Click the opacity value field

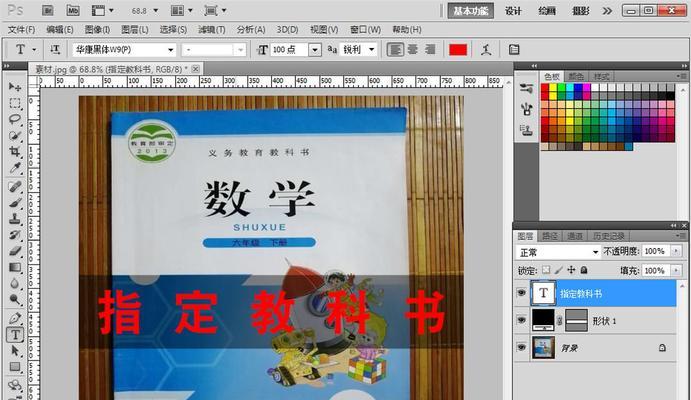pyautogui.click(x=656, y=251)
